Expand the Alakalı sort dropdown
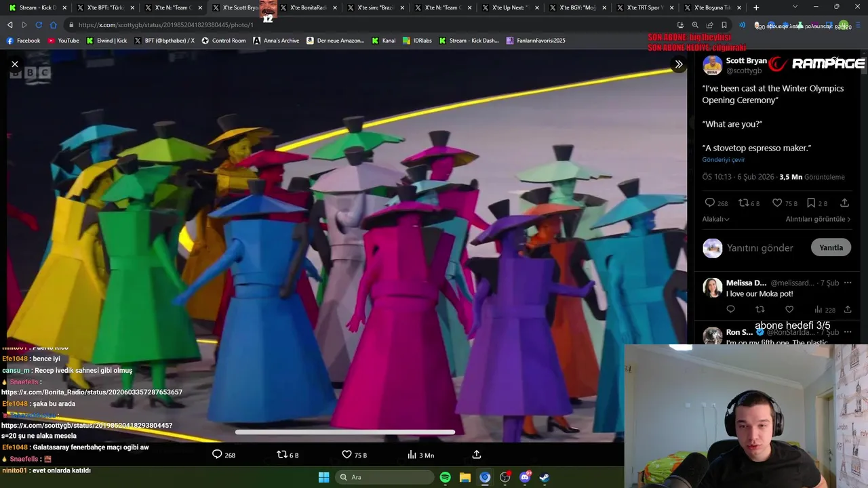 tap(715, 219)
